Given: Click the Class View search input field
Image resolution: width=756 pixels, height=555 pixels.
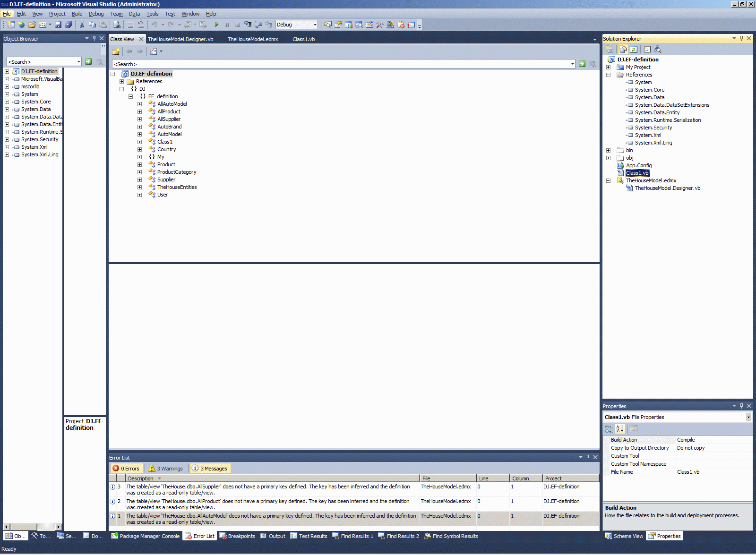Looking at the screenshot, I should coord(341,64).
